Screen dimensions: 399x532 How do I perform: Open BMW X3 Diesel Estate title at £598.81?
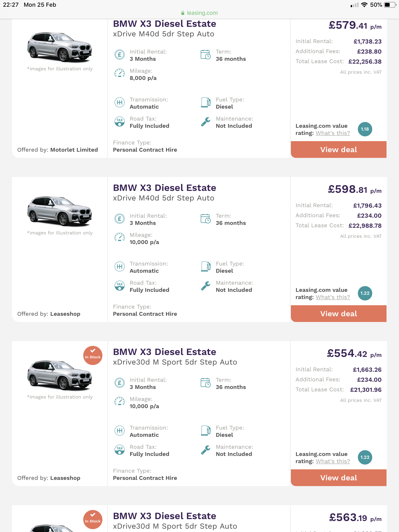point(165,188)
